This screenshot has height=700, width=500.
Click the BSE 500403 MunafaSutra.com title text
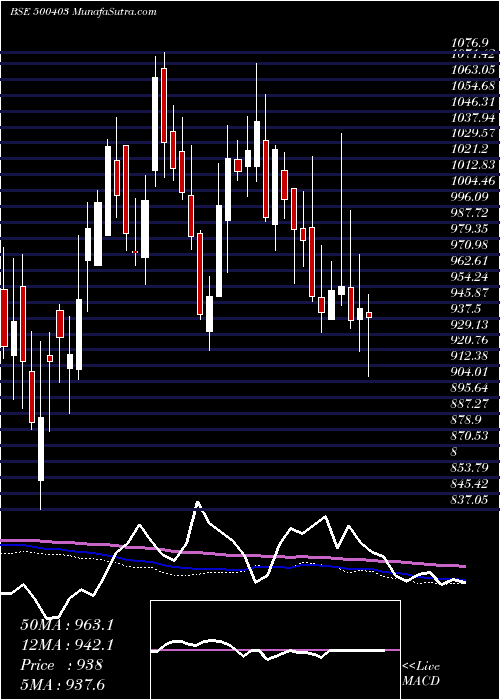[83, 12]
